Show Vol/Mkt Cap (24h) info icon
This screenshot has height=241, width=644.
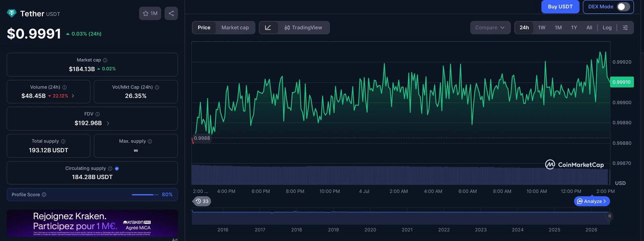157,87
